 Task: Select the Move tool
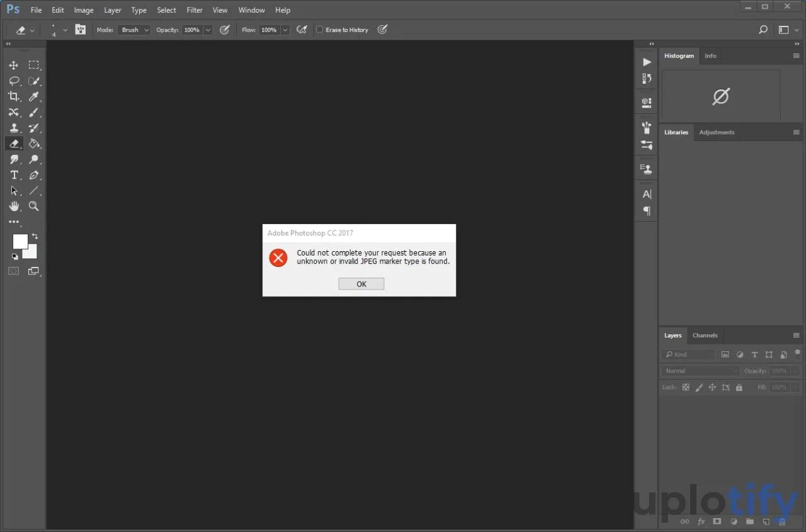14,65
